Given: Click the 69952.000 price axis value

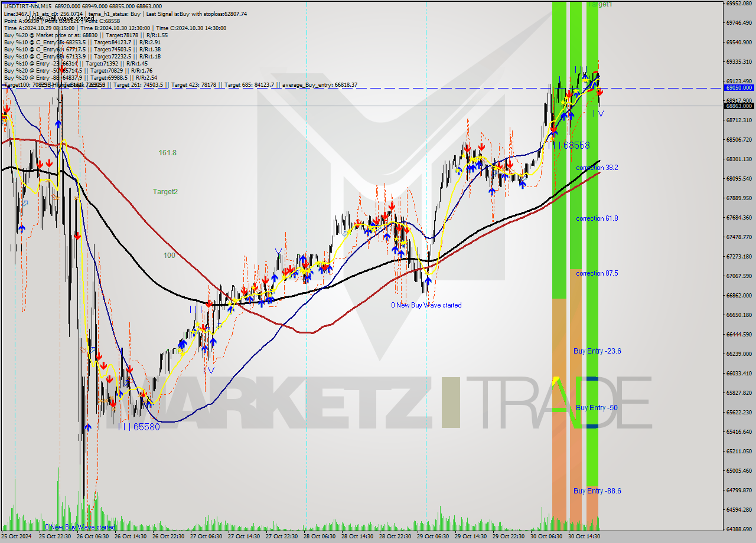Looking at the screenshot, I should (738, 3).
